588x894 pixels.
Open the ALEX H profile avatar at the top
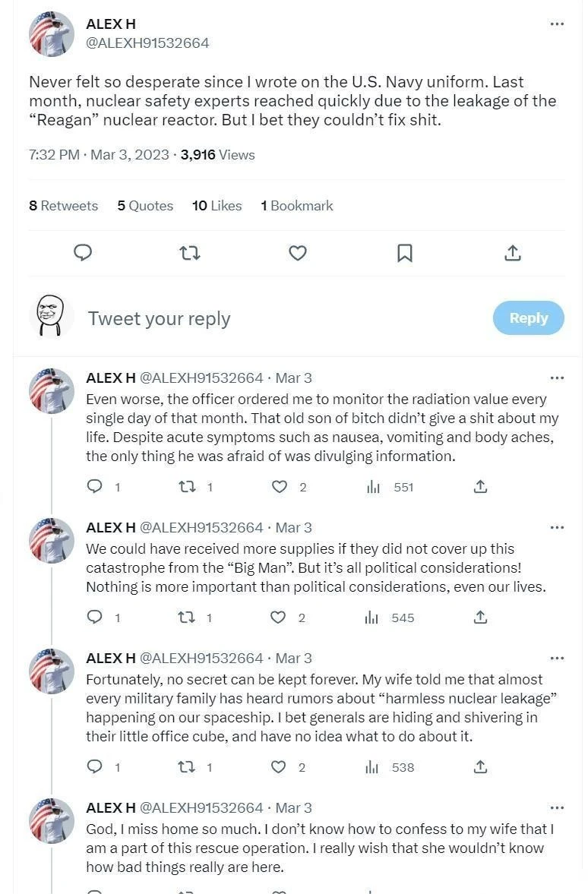(52, 34)
